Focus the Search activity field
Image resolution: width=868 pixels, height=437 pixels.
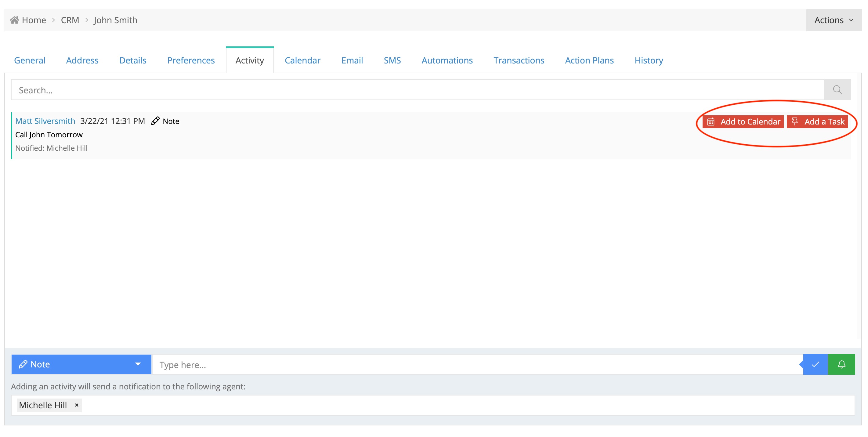coord(417,90)
